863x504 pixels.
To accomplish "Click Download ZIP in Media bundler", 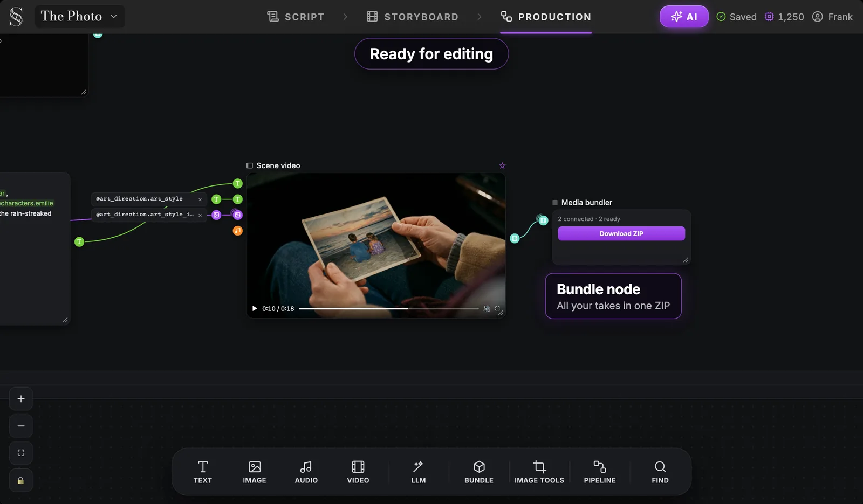I will [621, 233].
